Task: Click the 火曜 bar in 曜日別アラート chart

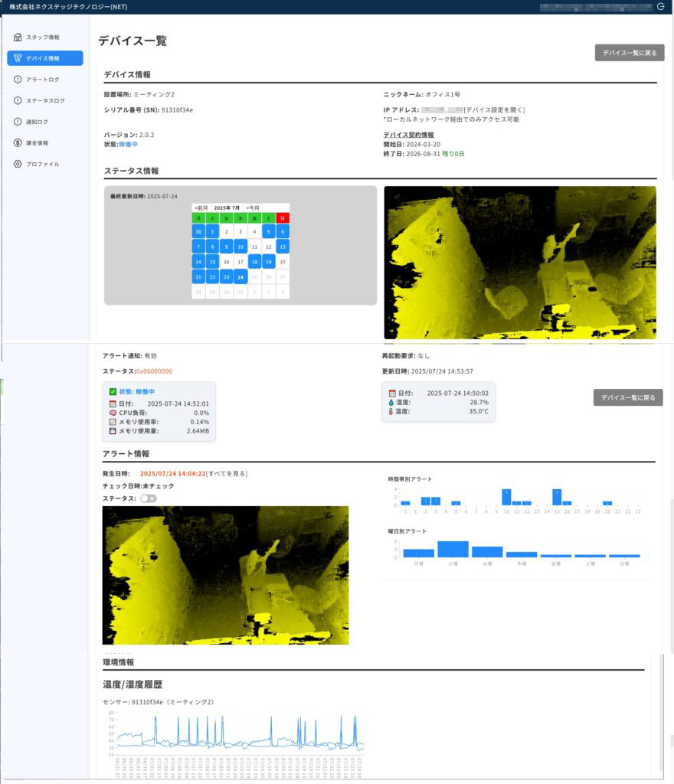Action: tap(453, 549)
